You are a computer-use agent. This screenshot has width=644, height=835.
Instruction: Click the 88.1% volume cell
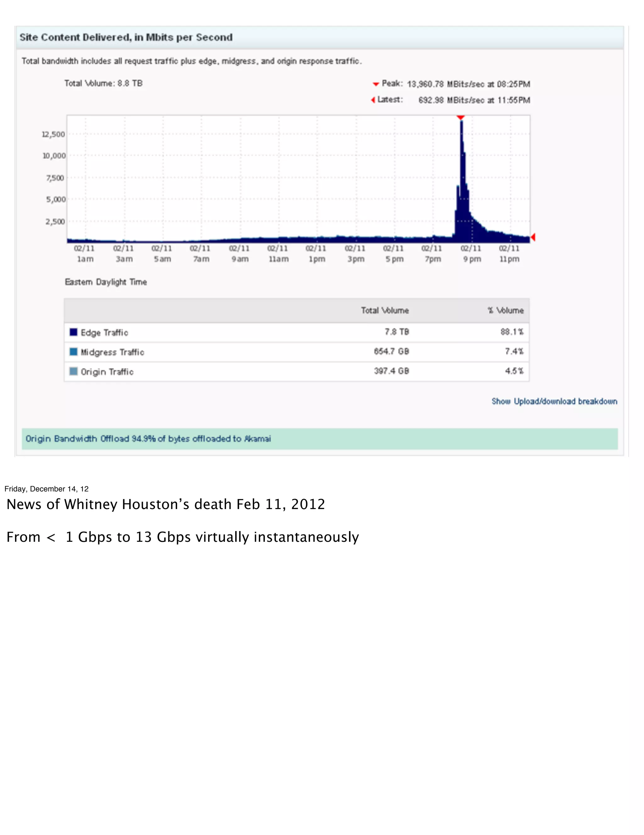[x=512, y=332]
